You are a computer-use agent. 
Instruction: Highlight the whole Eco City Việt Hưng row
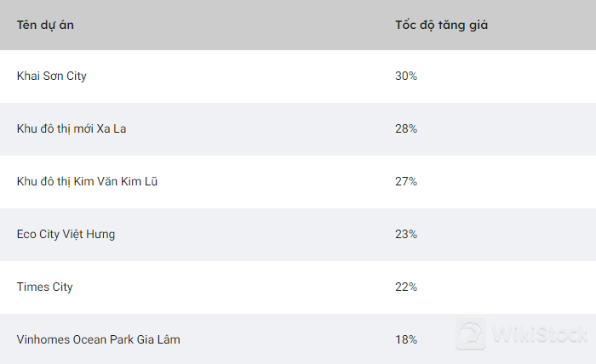(255, 234)
